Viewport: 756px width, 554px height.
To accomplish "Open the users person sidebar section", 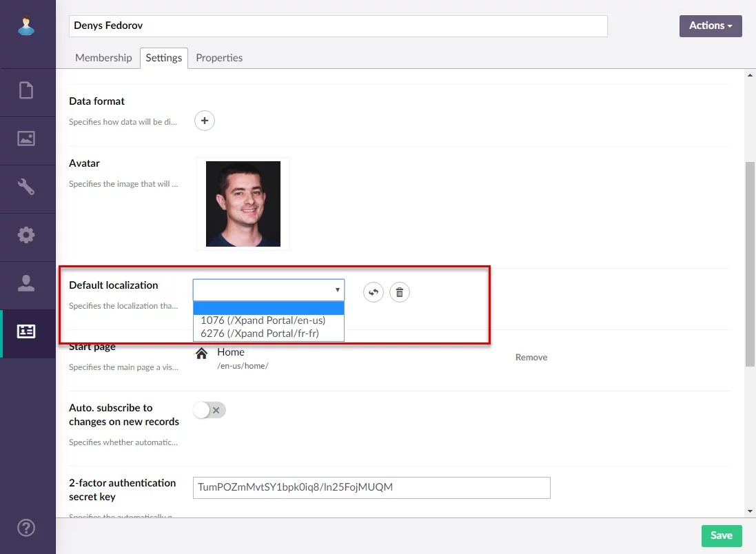I will click(26, 283).
